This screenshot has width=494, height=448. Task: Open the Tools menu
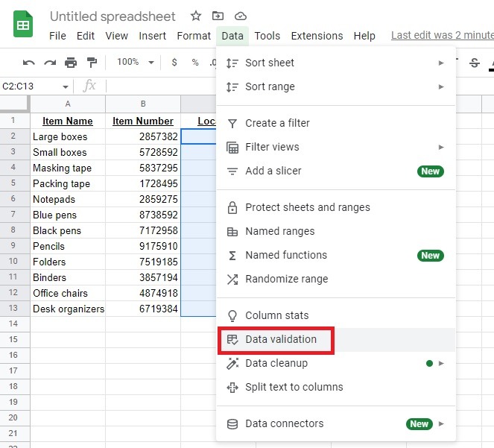pos(267,36)
